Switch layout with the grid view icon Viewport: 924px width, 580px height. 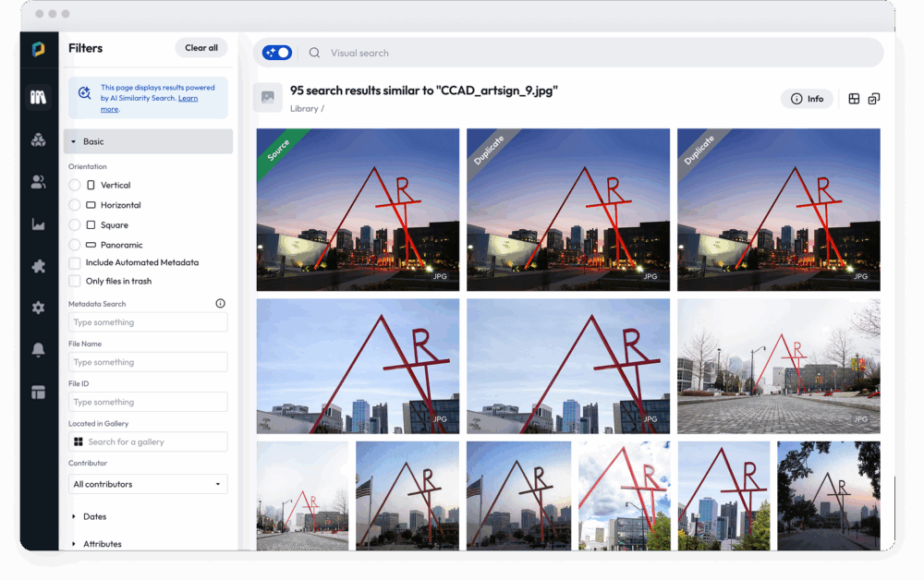[x=854, y=99]
